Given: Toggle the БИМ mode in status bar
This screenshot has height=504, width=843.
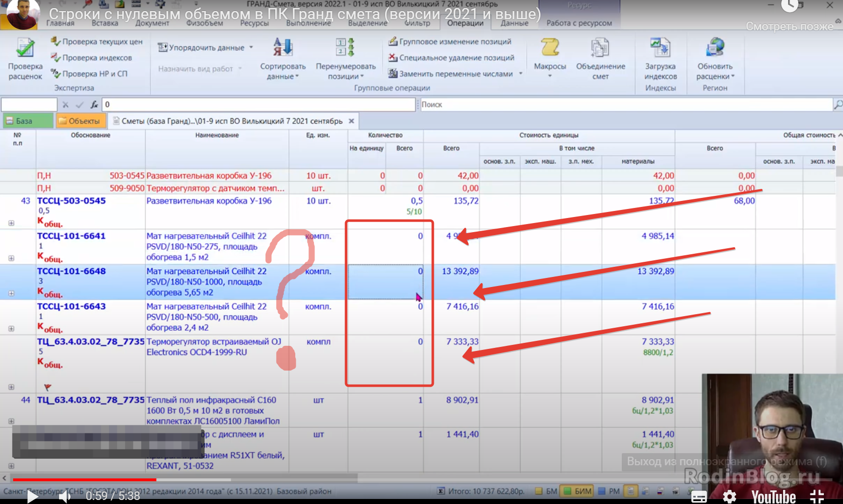Looking at the screenshot, I should click(577, 491).
